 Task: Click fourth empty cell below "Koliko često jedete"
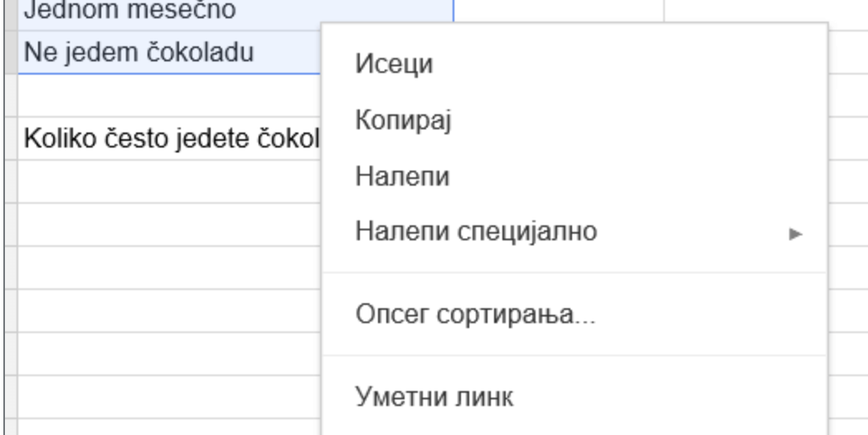coord(166,310)
